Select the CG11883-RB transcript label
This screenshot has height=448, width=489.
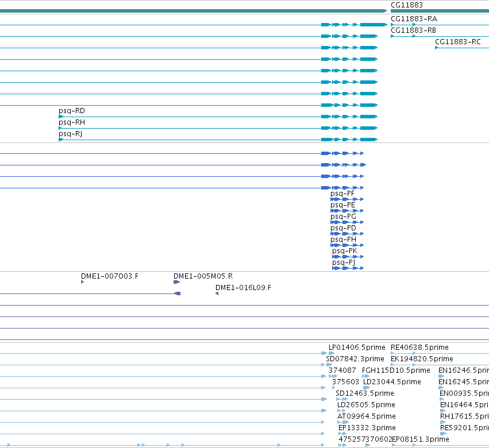tap(413, 30)
